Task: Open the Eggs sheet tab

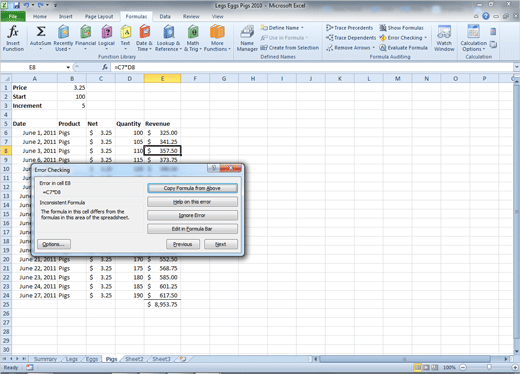Action: [92, 359]
